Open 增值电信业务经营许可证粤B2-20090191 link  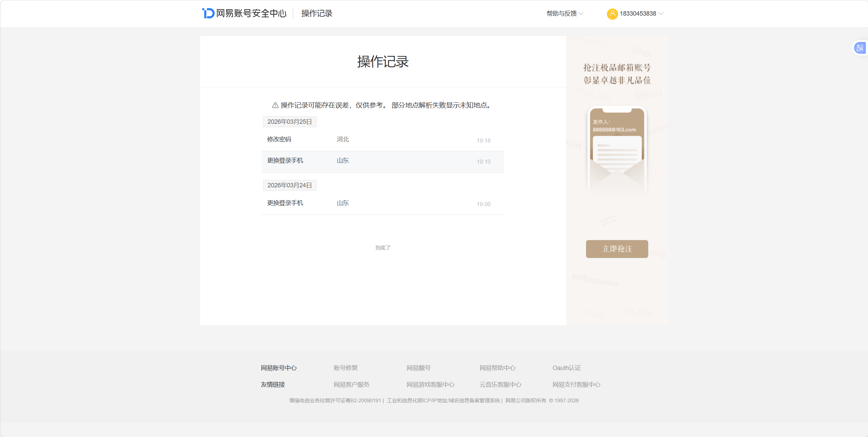[x=335, y=401]
